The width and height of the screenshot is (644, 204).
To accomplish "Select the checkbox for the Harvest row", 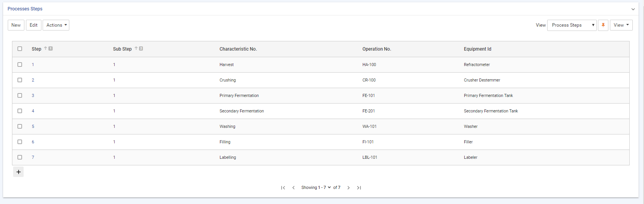I will (20, 65).
